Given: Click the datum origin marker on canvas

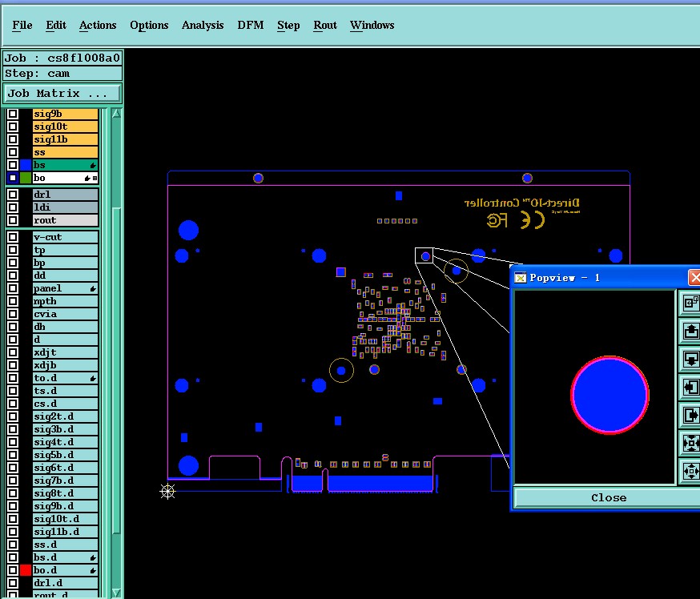Looking at the screenshot, I should pos(167,492).
